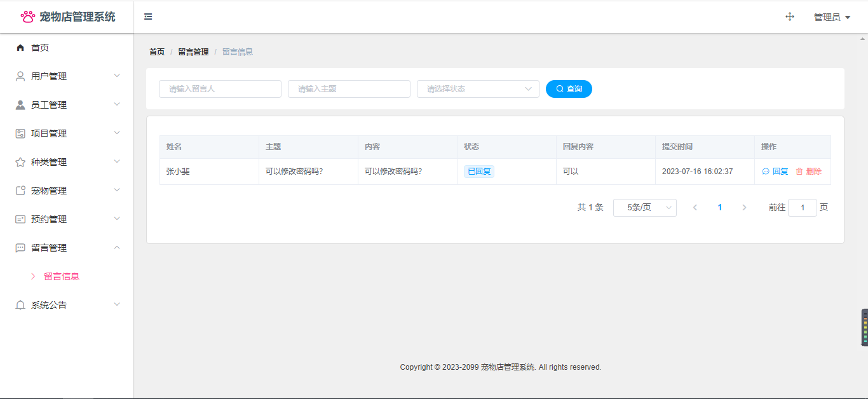Click the 请输入留言人 input field
868x399 pixels.
(x=220, y=89)
